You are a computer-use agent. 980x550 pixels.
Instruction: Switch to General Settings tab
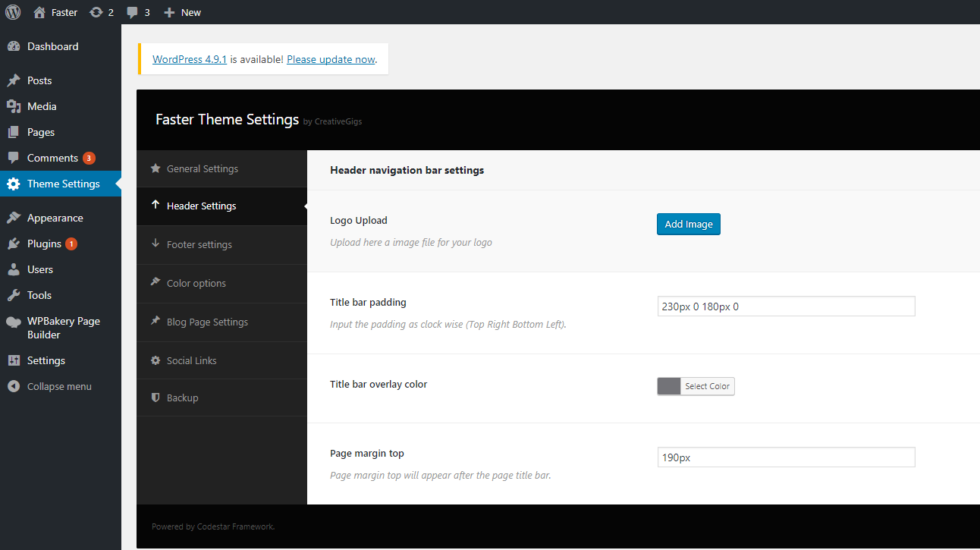(202, 168)
